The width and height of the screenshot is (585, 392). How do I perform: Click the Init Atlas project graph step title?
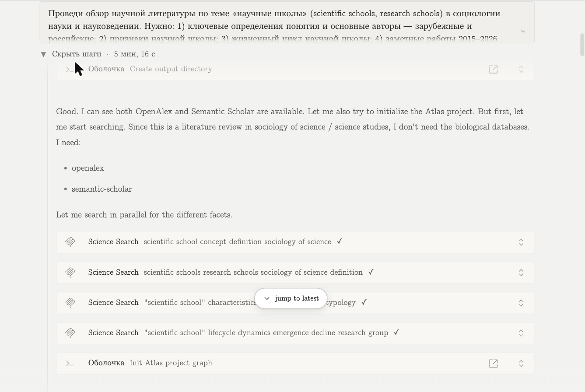(x=171, y=363)
